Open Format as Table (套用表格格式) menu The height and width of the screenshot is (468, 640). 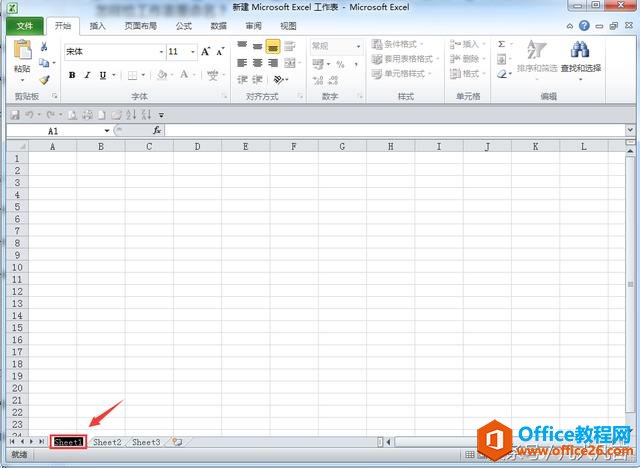click(x=405, y=59)
